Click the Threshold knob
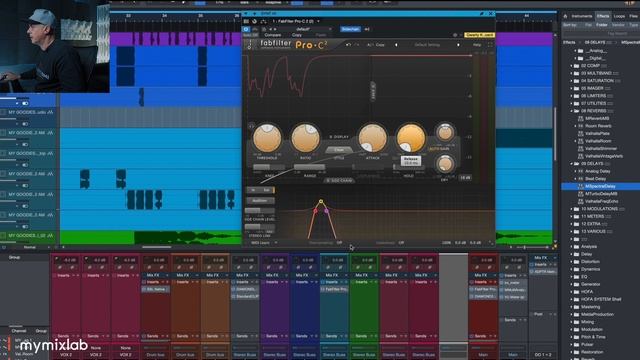The height and width of the screenshot is (360, 640). [267, 138]
